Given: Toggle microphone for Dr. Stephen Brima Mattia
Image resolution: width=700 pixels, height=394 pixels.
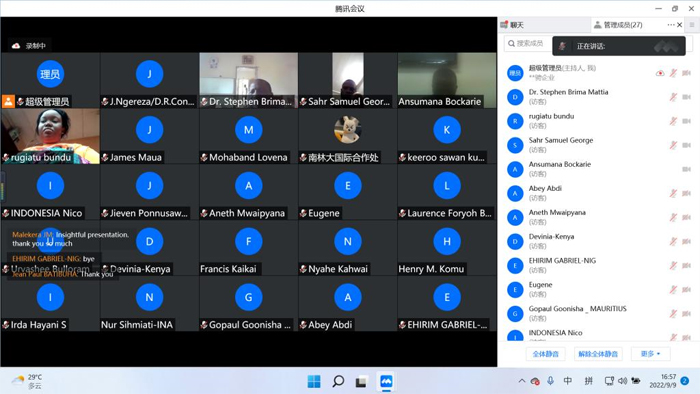Looking at the screenshot, I should pyautogui.click(x=673, y=97).
